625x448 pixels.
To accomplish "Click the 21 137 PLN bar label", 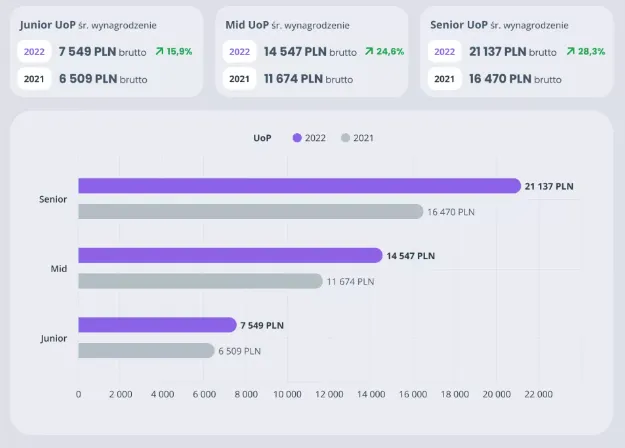I will click(550, 186).
